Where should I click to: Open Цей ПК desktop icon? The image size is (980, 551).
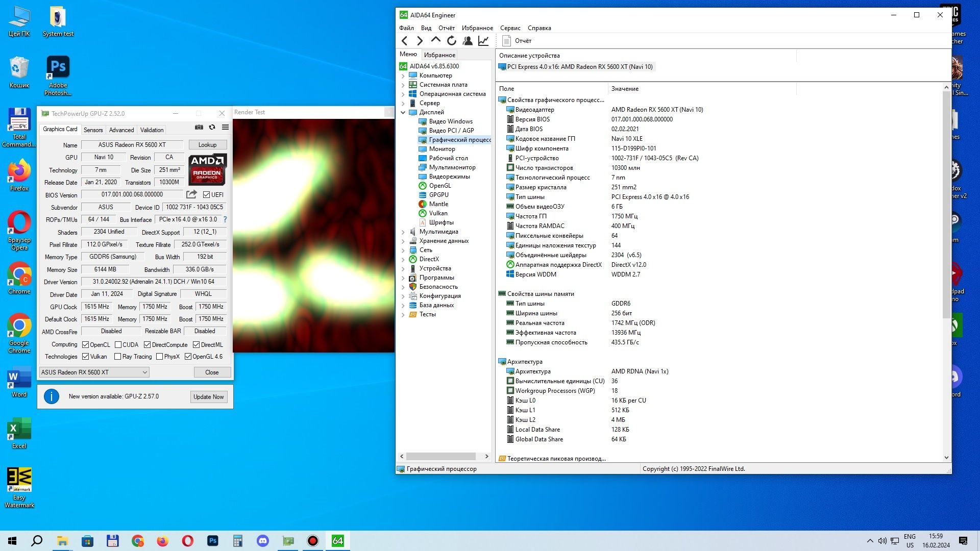click(x=19, y=21)
